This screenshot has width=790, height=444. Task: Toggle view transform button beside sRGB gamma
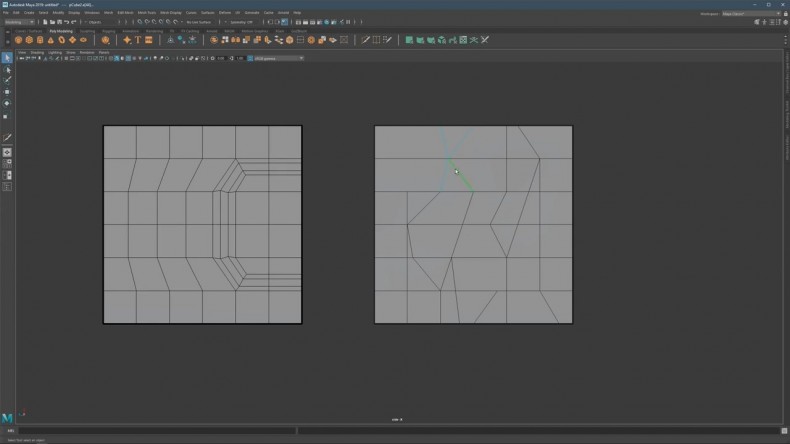(250, 58)
